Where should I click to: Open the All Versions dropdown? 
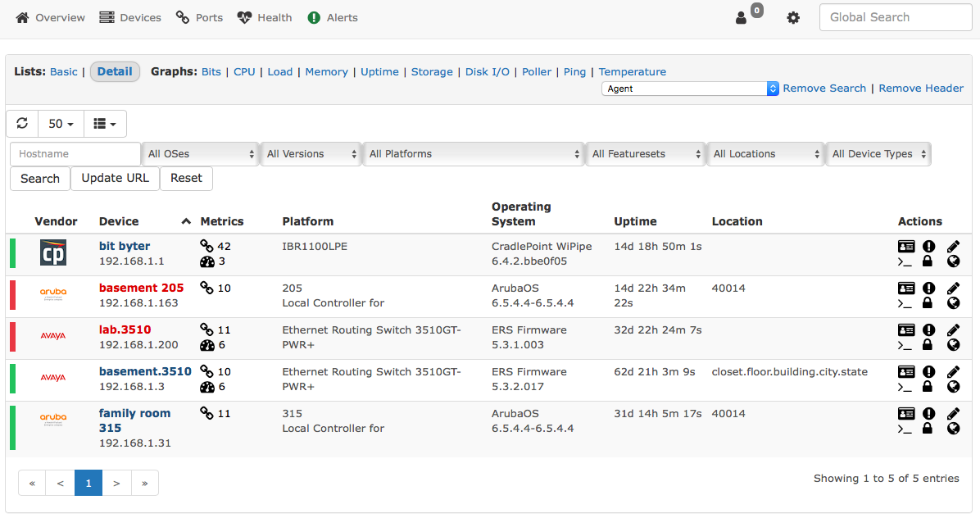click(x=311, y=154)
